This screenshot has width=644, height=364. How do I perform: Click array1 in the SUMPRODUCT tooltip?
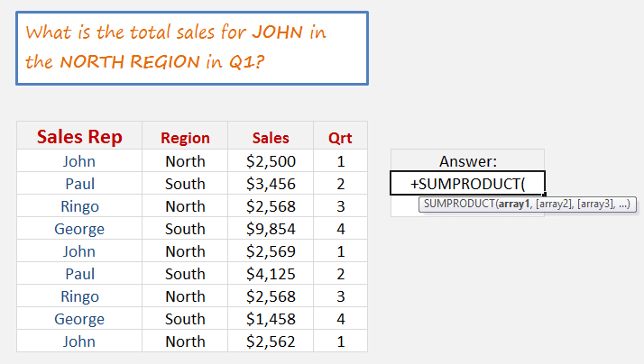coord(514,204)
